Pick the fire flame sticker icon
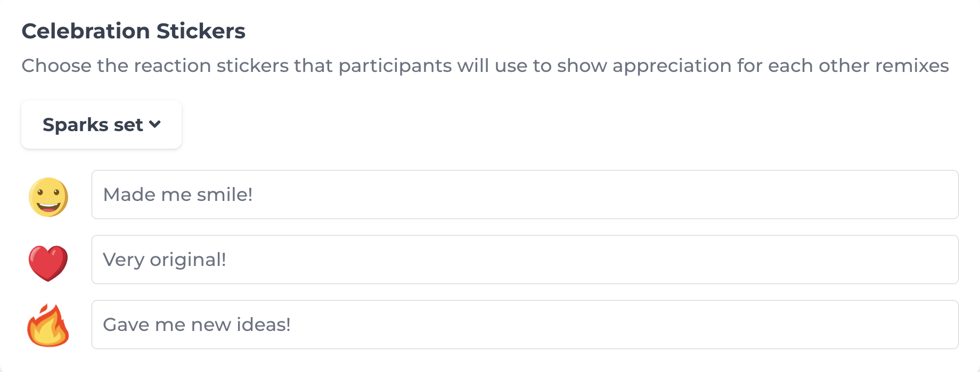 point(48,326)
